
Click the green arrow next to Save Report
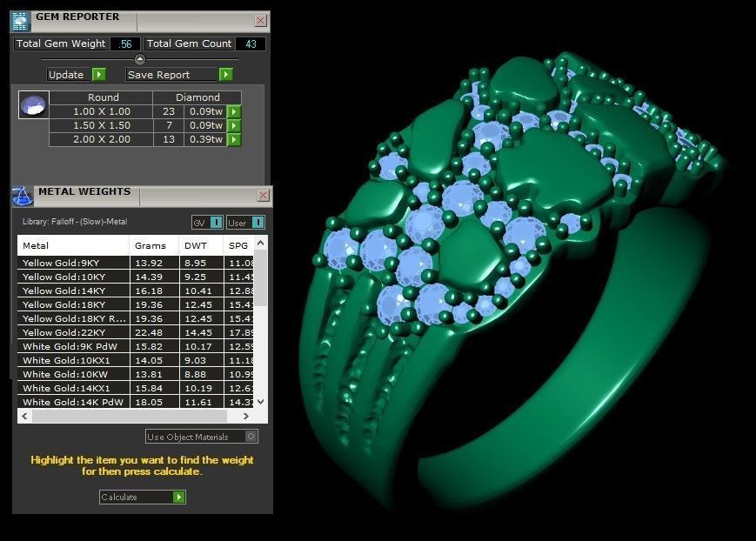pos(225,74)
